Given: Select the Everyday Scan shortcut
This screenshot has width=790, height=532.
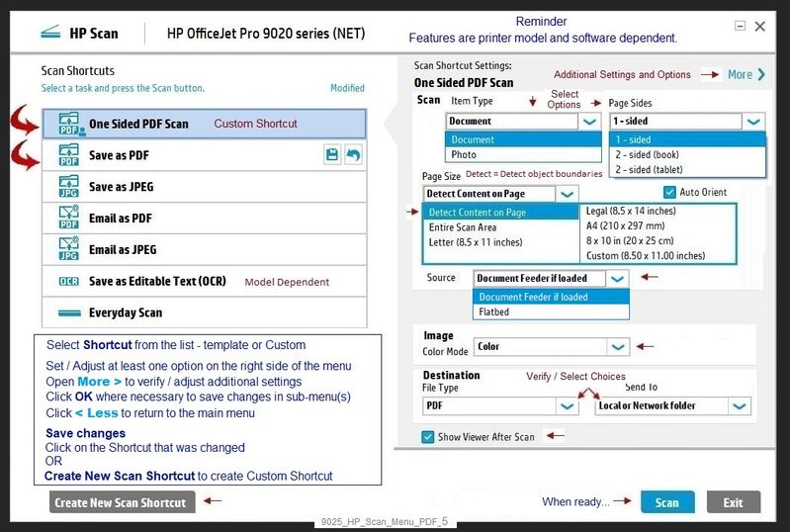Looking at the screenshot, I should point(204,312).
